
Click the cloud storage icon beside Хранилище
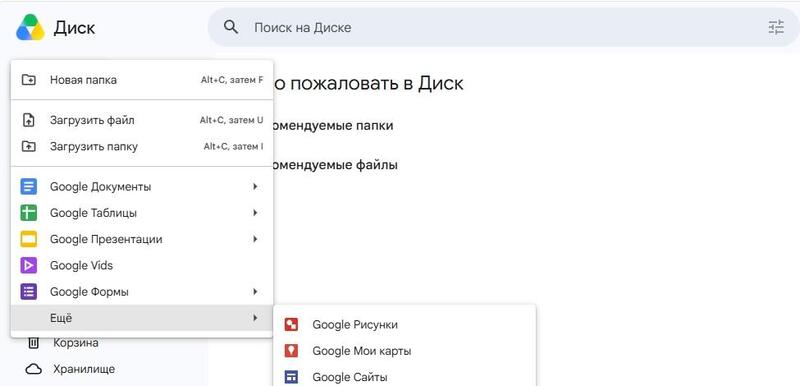pyautogui.click(x=34, y=369)
